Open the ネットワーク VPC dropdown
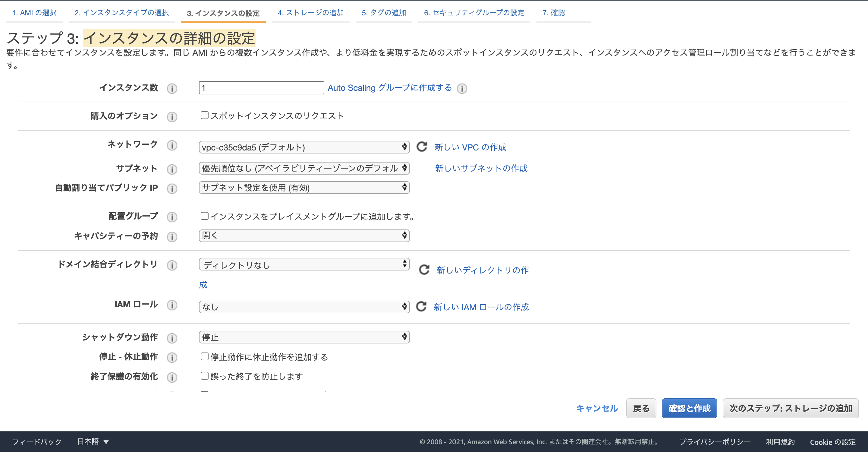Image resolution: width=868 pixels, height=452 pixels. [303, 147]
